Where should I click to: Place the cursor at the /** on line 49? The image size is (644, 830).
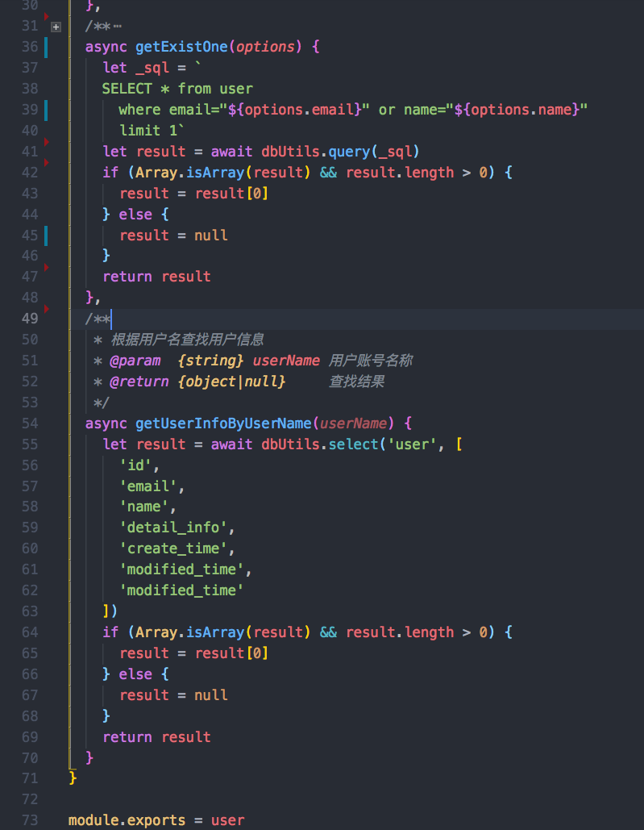tap(98, 319)
